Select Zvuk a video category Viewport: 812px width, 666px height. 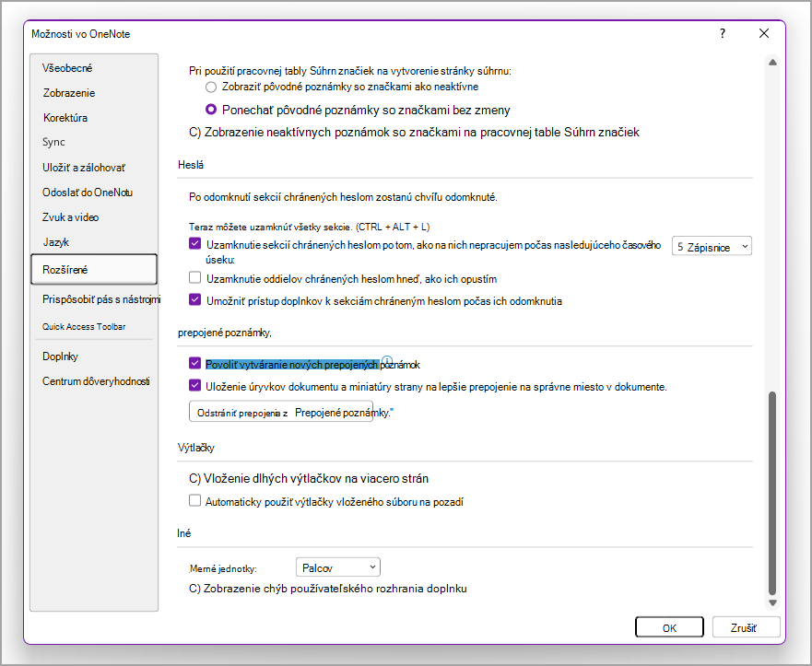[x=70, y=217]
